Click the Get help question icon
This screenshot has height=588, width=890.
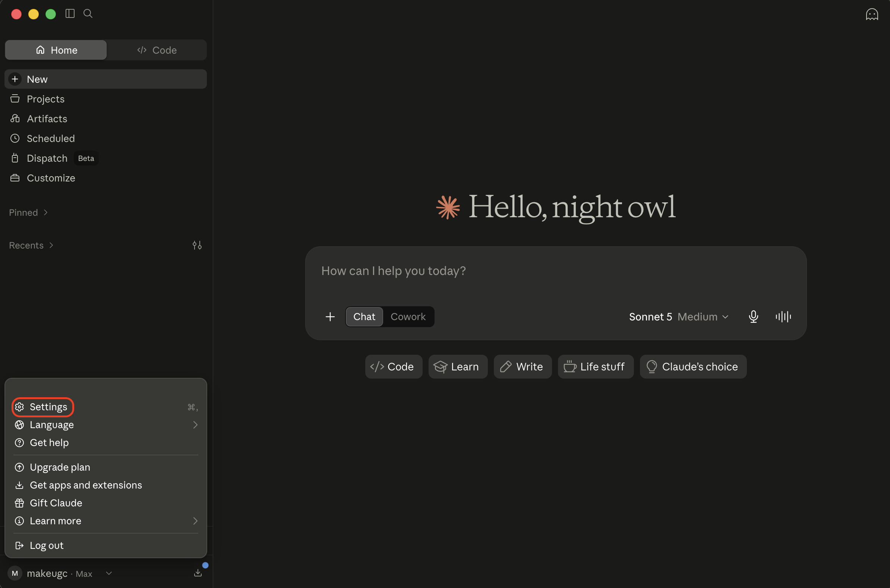(19, 443)
